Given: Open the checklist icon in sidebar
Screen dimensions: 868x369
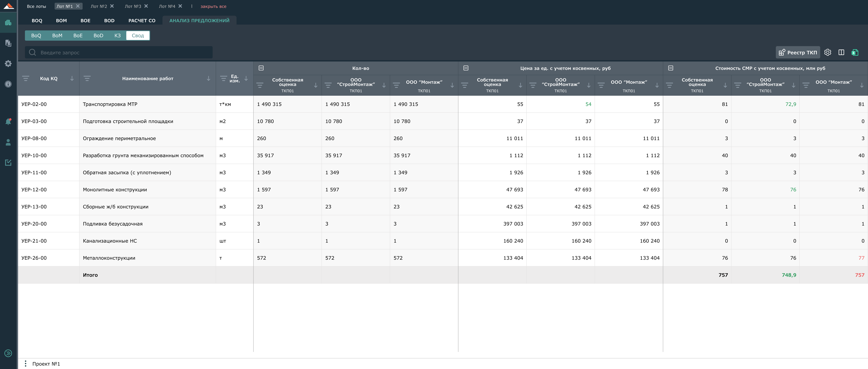Looking at the screenshot, I should pos(8,163).
